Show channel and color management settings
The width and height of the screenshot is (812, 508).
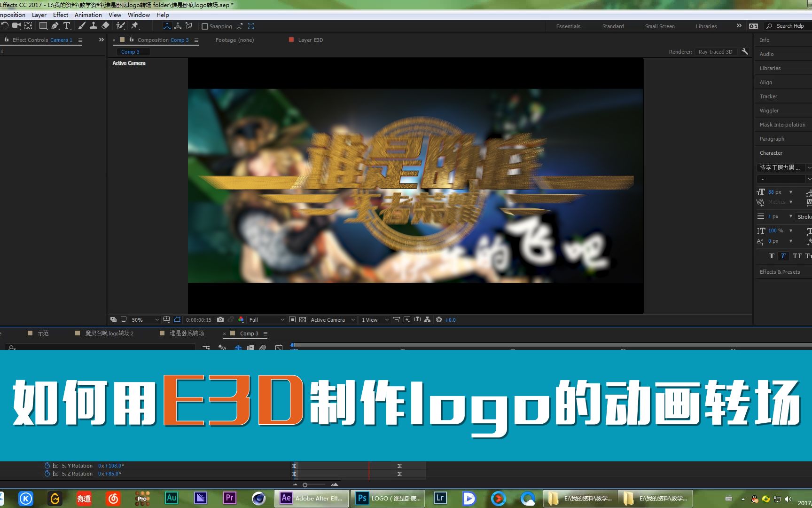241,319
